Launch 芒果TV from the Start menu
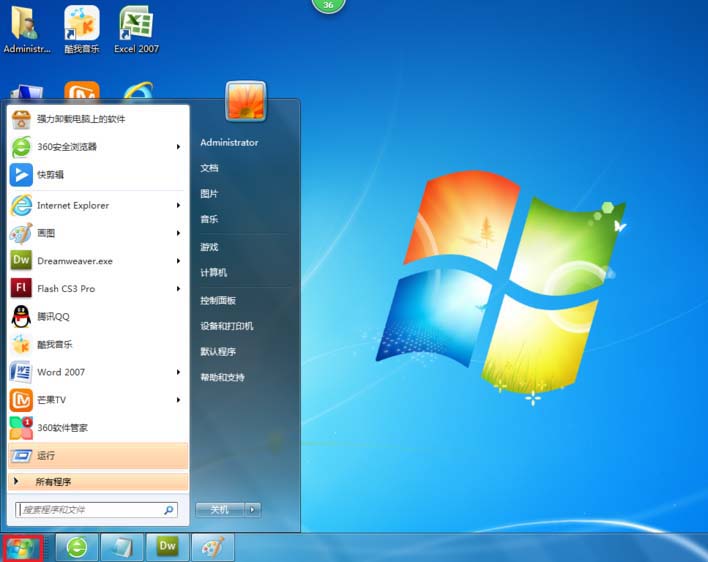This screenshot has width=708, height=562. [98, 400]
